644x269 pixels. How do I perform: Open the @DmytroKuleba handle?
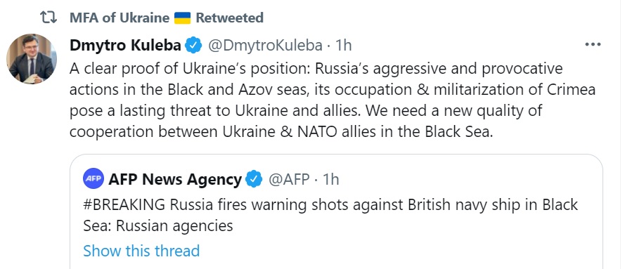[265, 45]
